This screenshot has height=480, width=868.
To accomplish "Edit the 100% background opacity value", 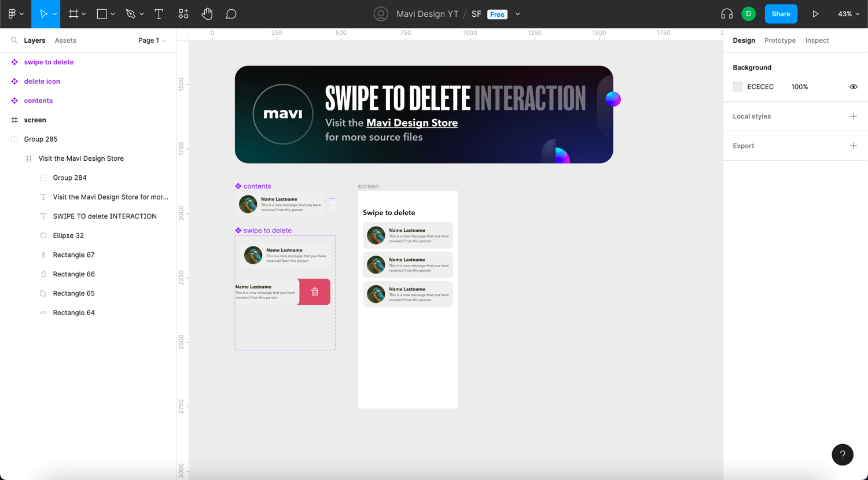I will point(800,87).
